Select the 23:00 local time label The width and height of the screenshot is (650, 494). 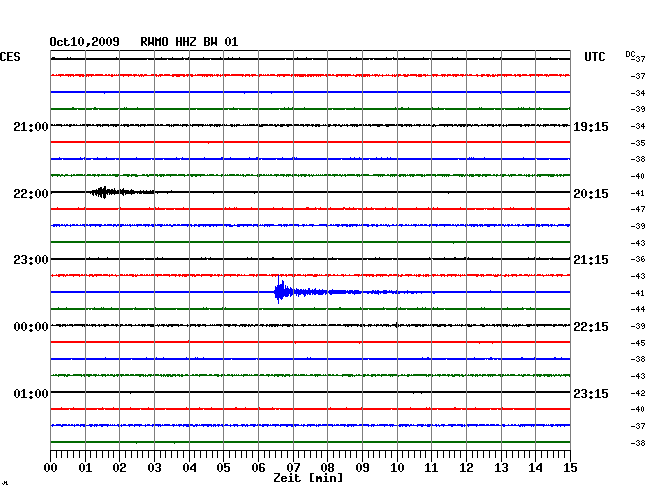pyautogui.click(x=31, y=260)
